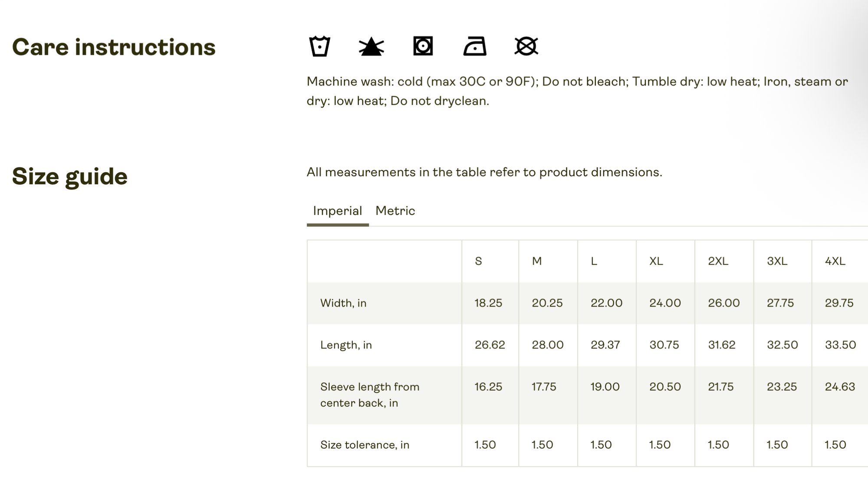Viewport: 868px width, 484px height.
Task: Click the iron low heat icon
Action: pyautogui.click(x=475, y=46)
